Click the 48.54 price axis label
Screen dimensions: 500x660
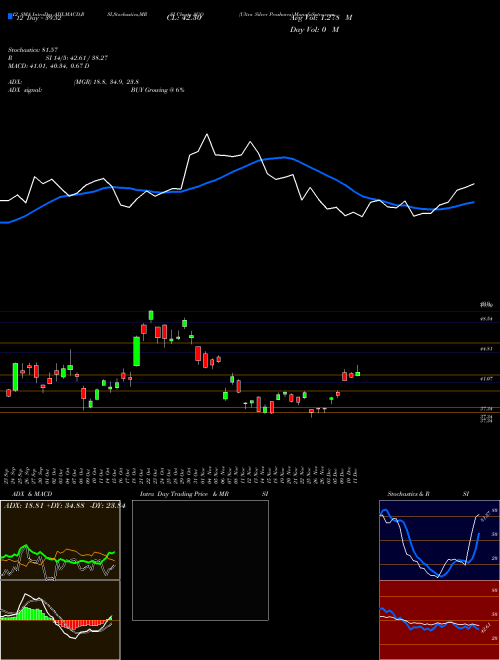click(x=487, y=319)
